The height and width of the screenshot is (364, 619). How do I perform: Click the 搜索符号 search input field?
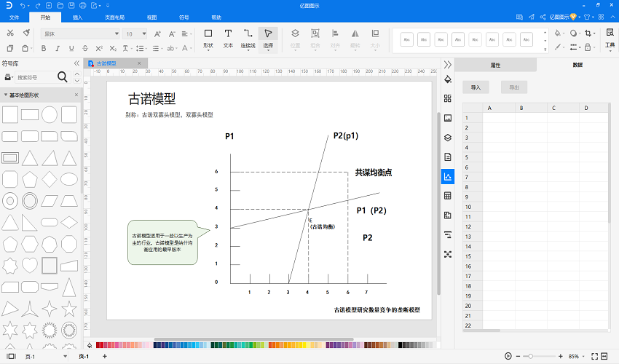pyautogui.click(x=36, y=77)
